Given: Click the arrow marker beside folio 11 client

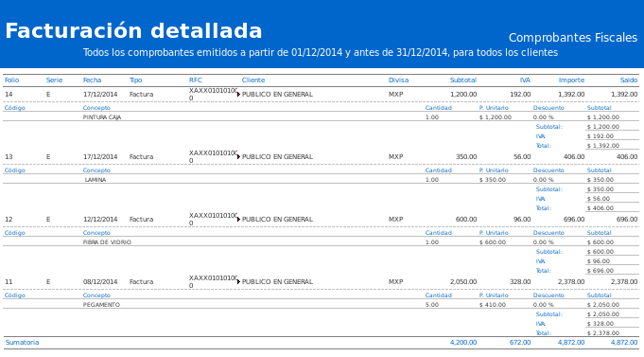Looking at the screenshot, I should point(238,282).
